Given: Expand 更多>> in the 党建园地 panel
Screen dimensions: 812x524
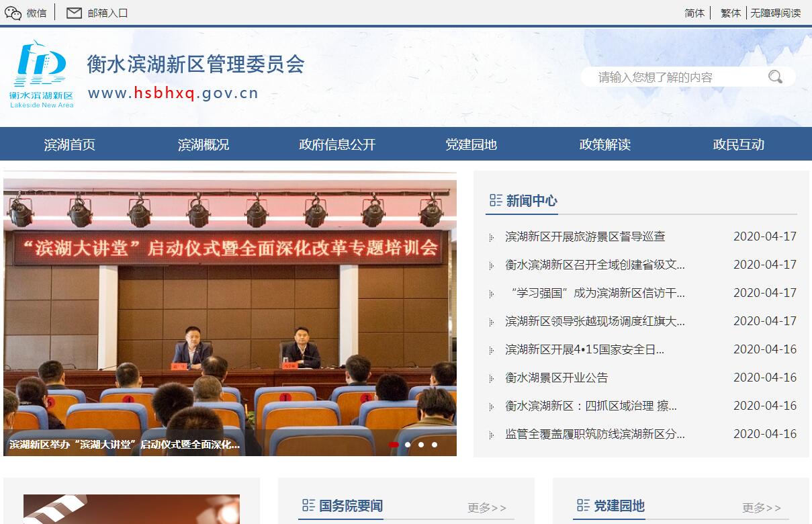Looking at the screenshot, I should pyautogui.click(x=762, y=508).
